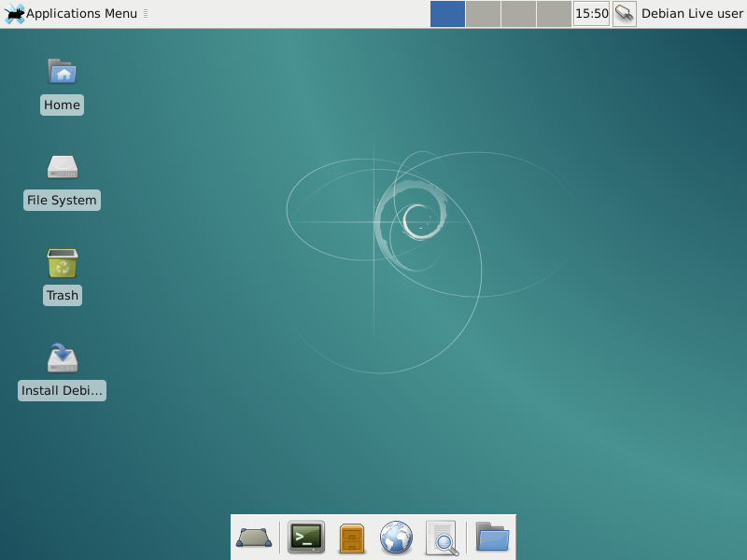Click the network plug icon in the panel

click(x=625, y=14)
